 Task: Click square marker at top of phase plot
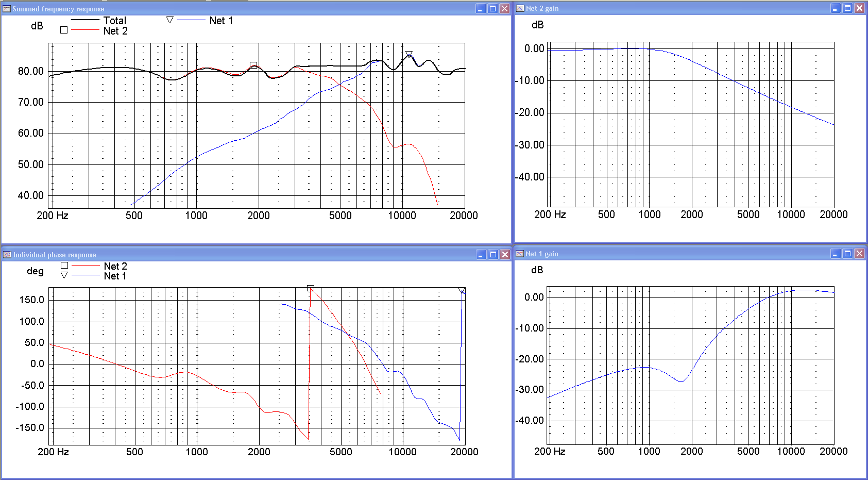point(310,288)
